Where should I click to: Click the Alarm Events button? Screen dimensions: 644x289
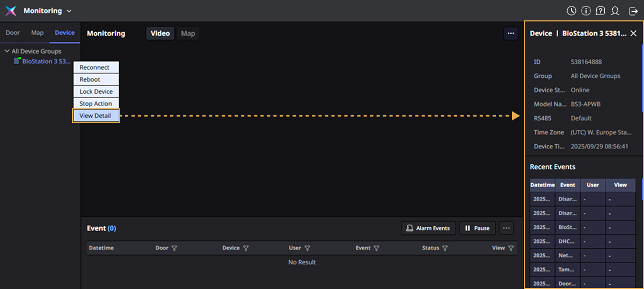(428, 228)
